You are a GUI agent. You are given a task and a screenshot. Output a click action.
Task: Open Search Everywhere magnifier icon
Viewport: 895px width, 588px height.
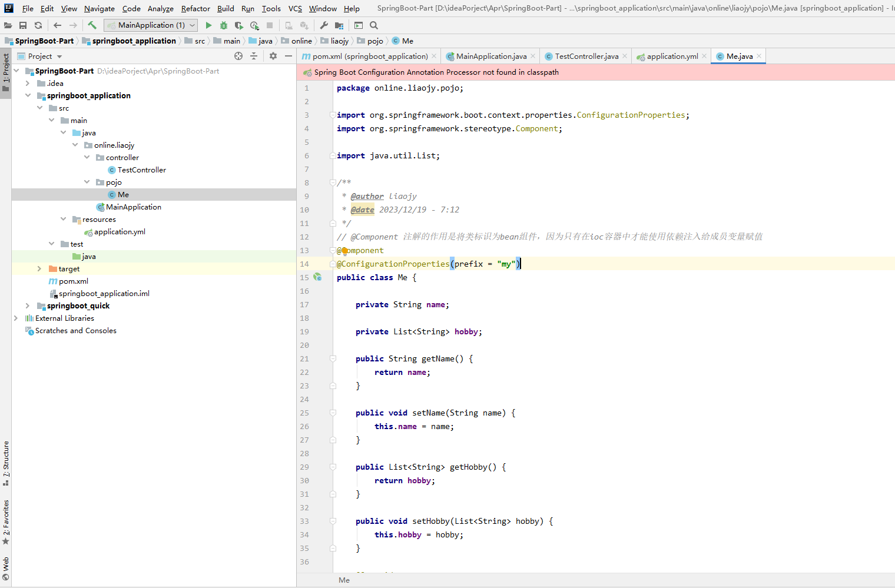374,25
